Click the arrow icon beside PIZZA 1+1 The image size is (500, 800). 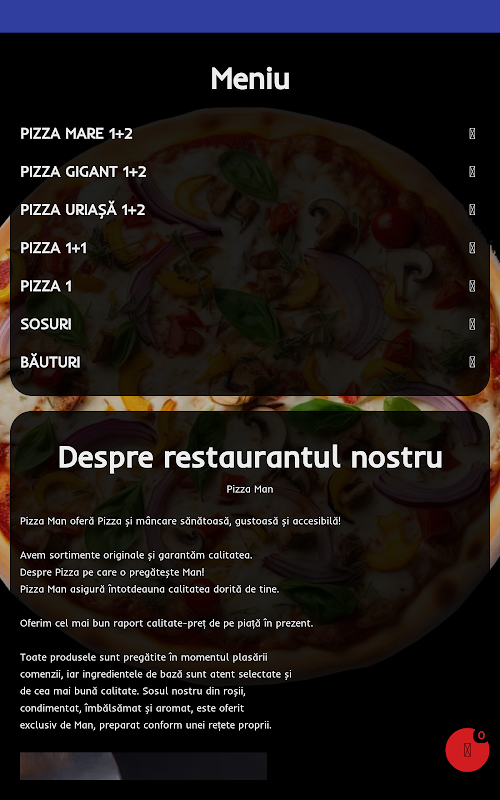472,247
